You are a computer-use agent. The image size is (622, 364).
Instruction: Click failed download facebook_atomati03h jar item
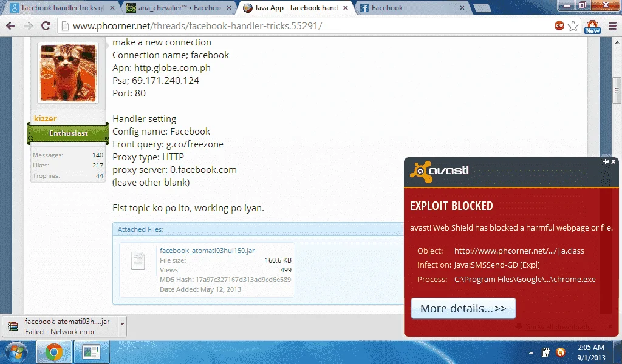tap(60, 326)
